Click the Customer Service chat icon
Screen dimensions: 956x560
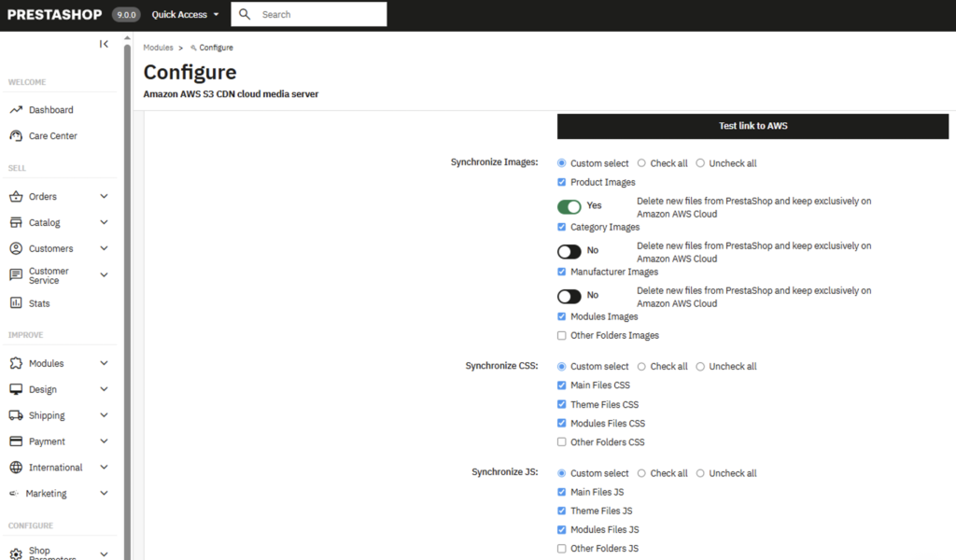tap(16, 275)
